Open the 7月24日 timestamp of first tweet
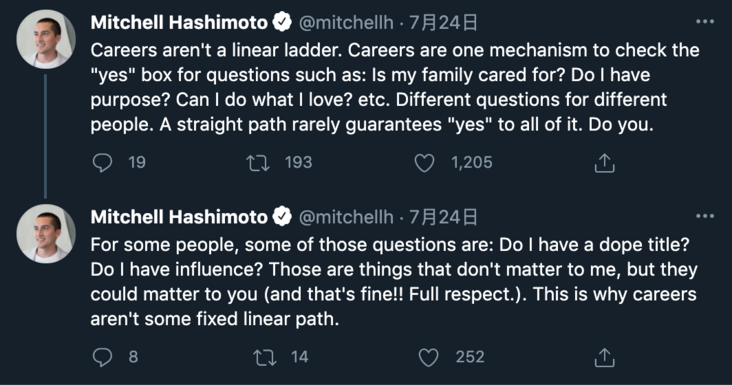The width and height of the screenshot is (732, 385). tap(443, 22)
